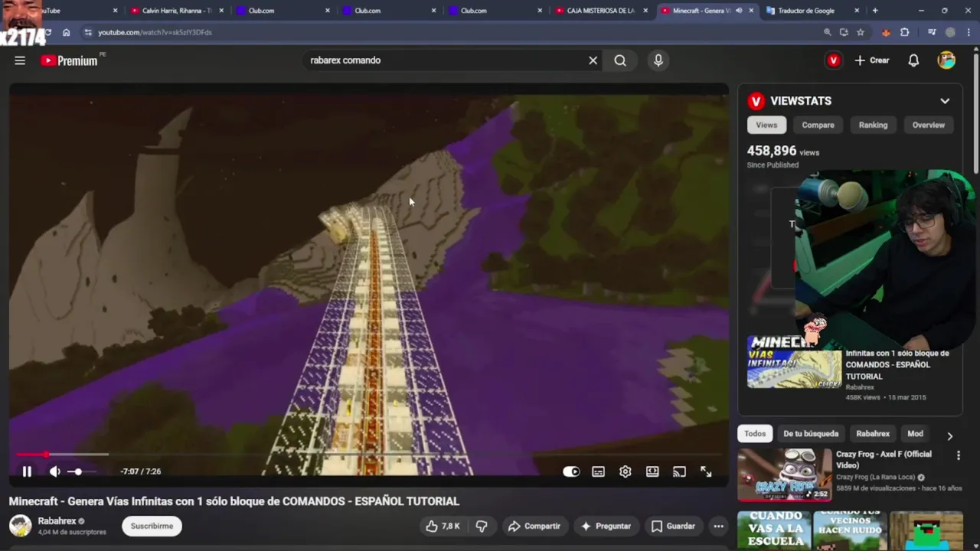Select the De tu búsqueda chip
This screenshot has height=551, width=980.
point(811,434)
